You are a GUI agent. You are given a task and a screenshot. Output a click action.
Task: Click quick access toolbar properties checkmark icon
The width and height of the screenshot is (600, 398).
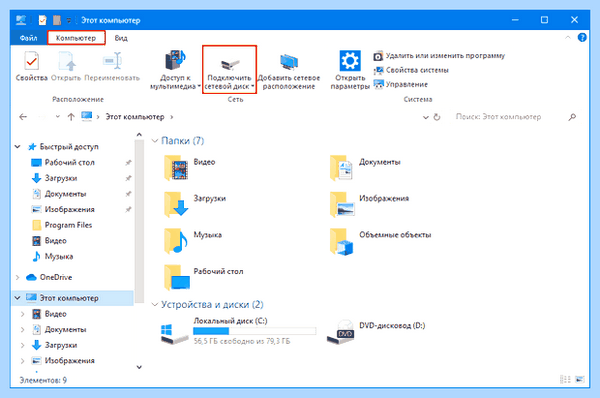click(42, 20)
